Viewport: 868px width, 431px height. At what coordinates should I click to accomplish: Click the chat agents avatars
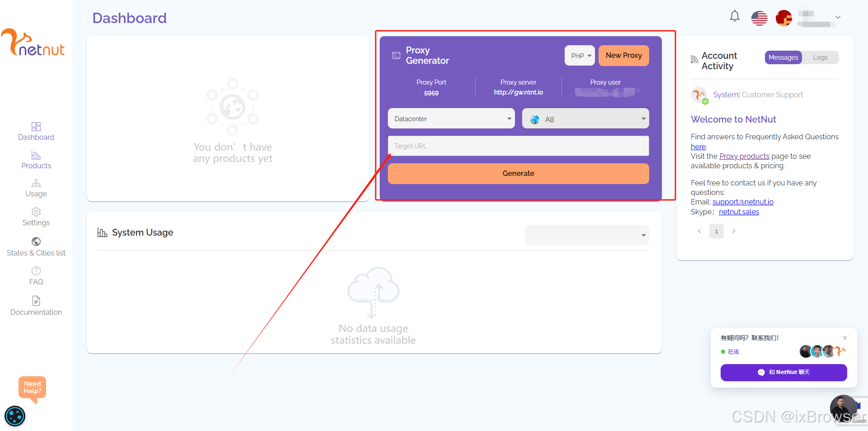pyautogui.click(x=822, y=351)
